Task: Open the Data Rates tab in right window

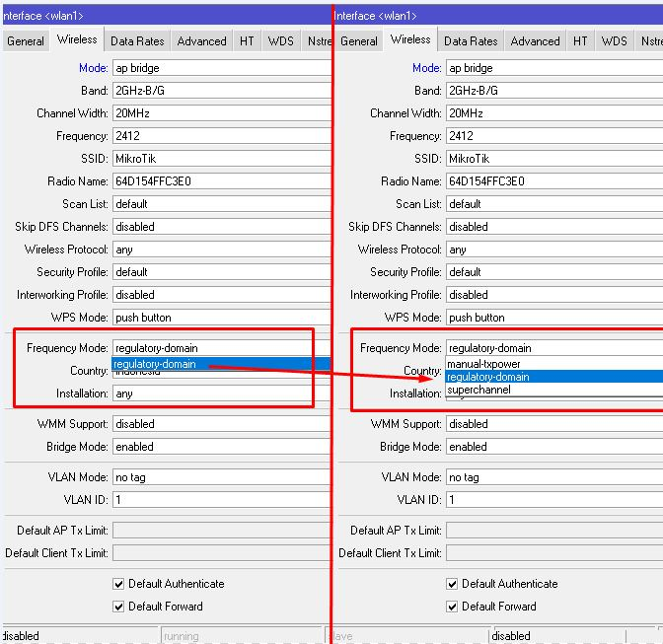Action: (x=471, y=41)
